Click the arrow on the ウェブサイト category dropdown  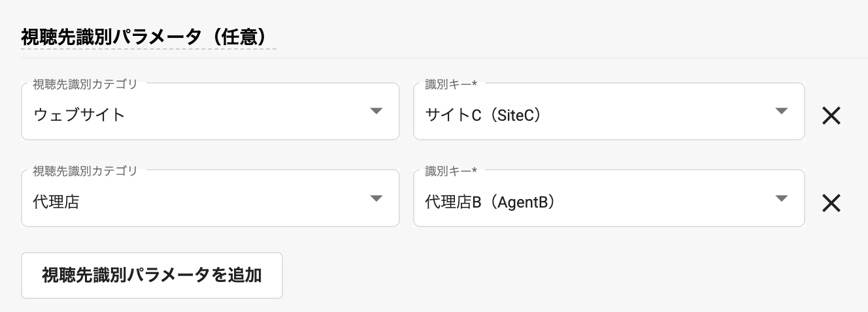pyautogui.click(x=376, y=111)
